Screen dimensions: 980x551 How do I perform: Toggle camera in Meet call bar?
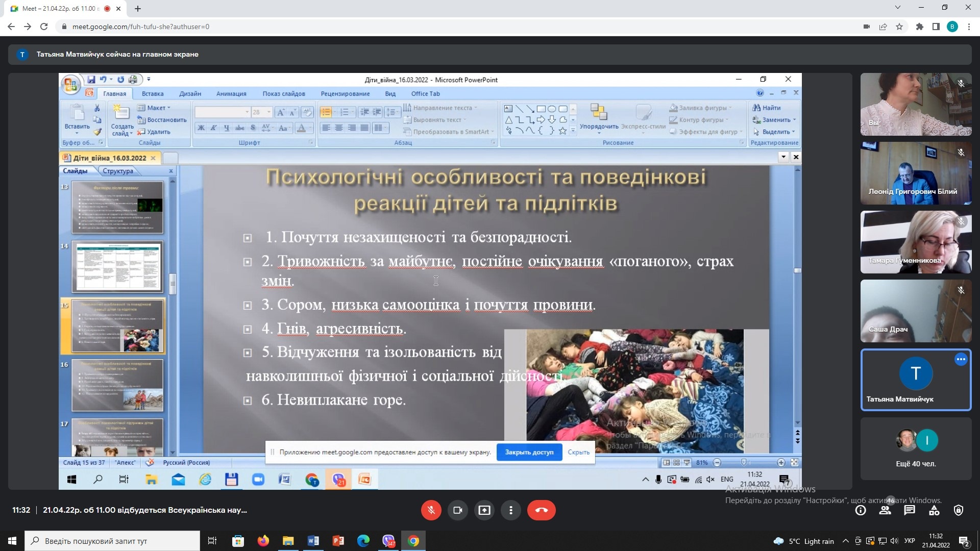457,510
